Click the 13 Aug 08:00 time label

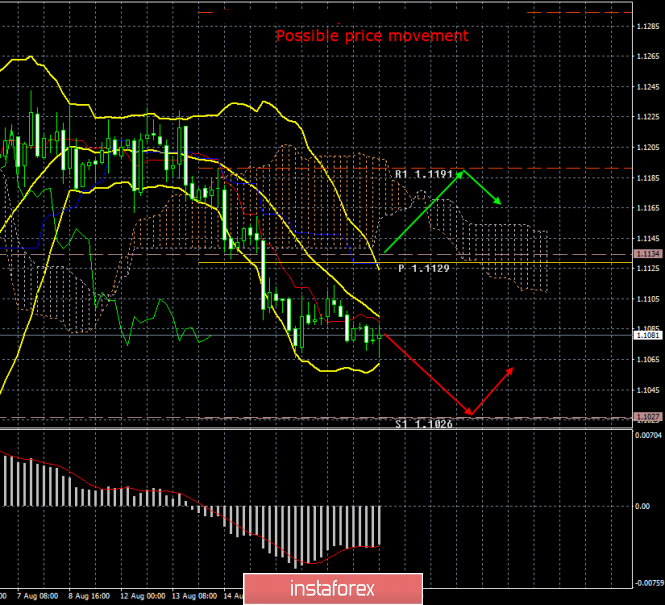coord(195,596)
